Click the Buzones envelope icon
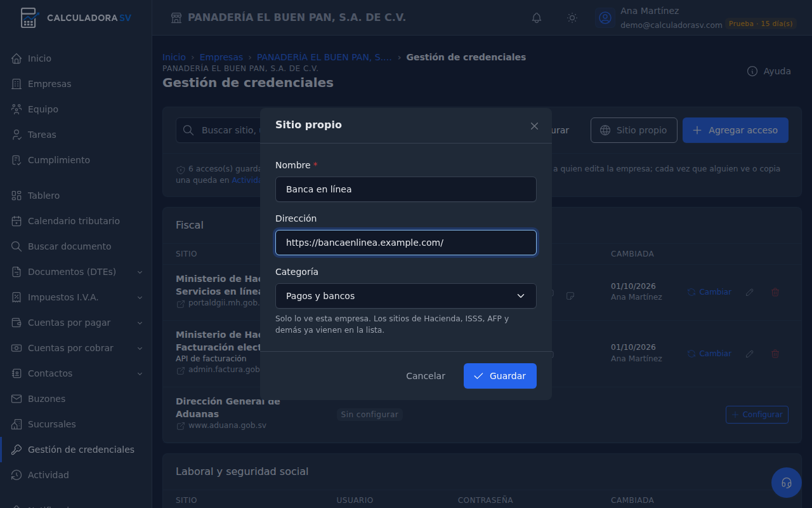The height and width of the screenshot is (508, 812). [16, 399]
